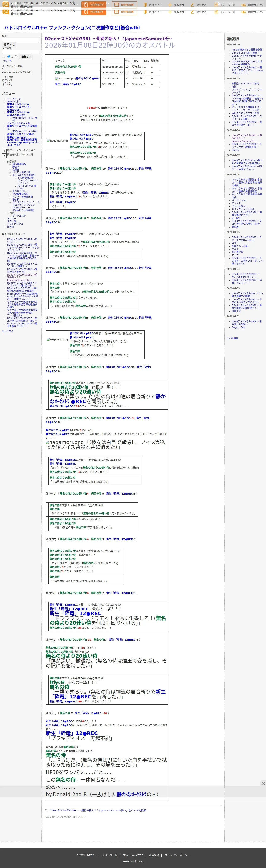The width and height of the screenshot is (266, 868).
Task: Click the purple D2ndテストXその3981 page heading
Action: (x=108, y=39)
